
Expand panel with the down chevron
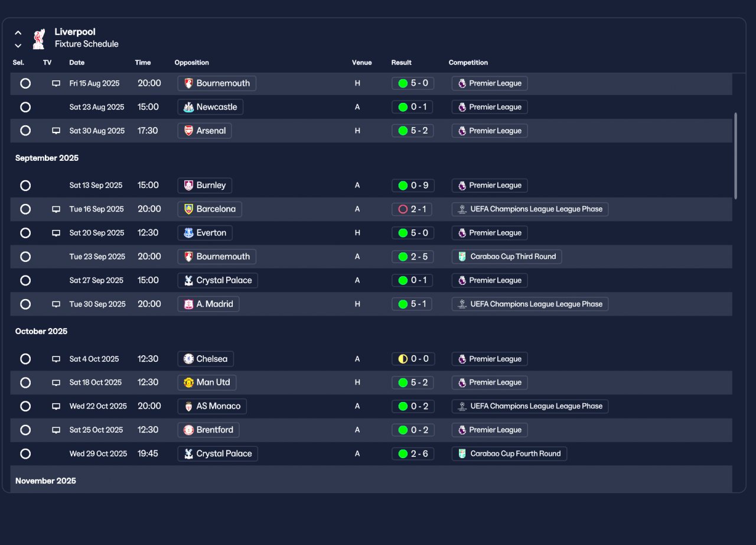coord(18,46)
